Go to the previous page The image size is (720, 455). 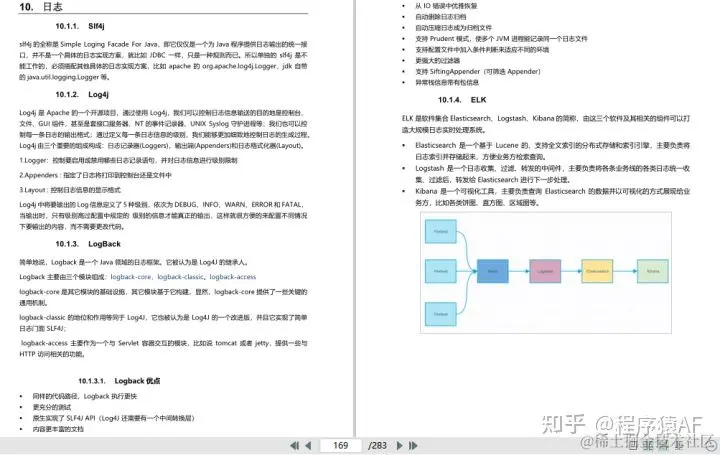pyautogui.click(x=308, y=445)
